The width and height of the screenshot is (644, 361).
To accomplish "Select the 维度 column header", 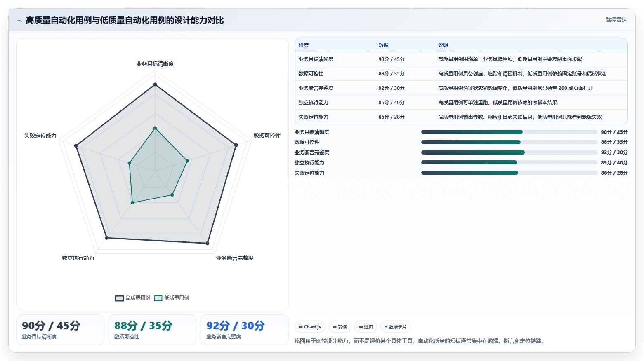I will (304, 45).
